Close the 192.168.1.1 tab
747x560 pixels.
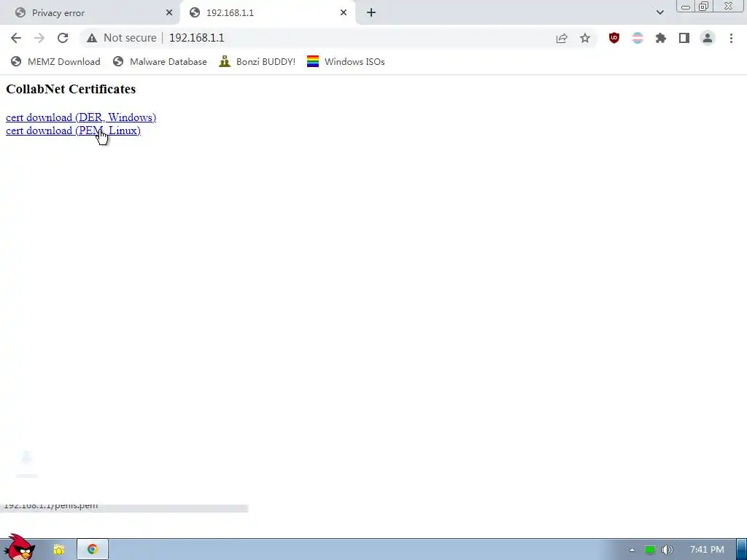click(344, 13)
